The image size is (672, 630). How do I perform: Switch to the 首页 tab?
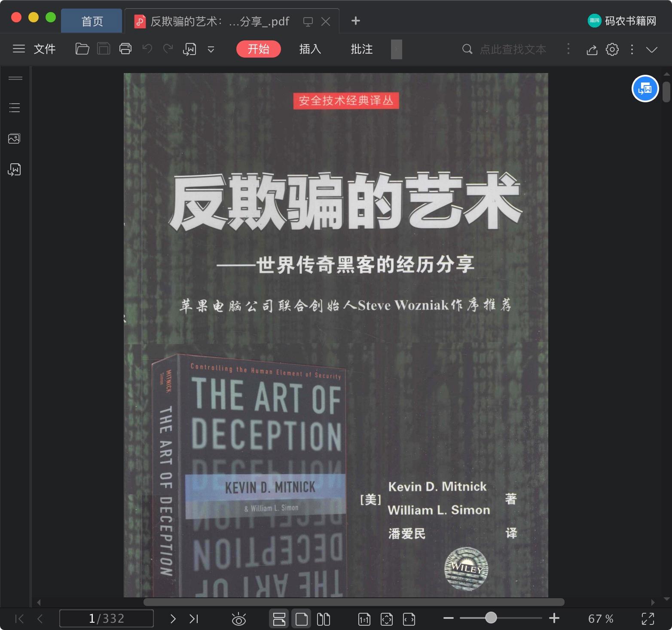coord(92,21)
